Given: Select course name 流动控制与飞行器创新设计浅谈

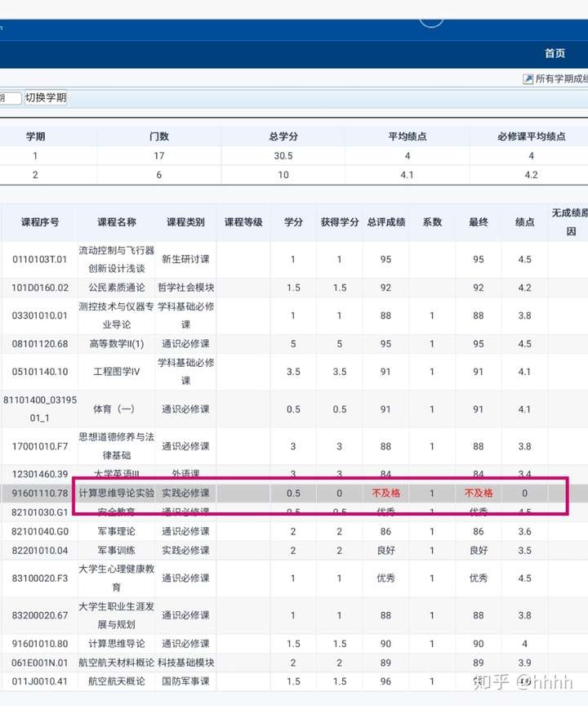Looking at the screenshot, I should [117, 259].
